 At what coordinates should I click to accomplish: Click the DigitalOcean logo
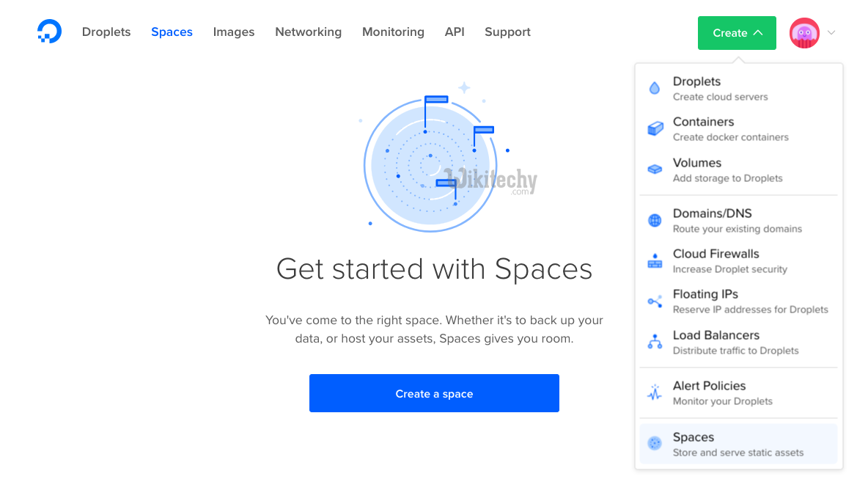point(49,32)
